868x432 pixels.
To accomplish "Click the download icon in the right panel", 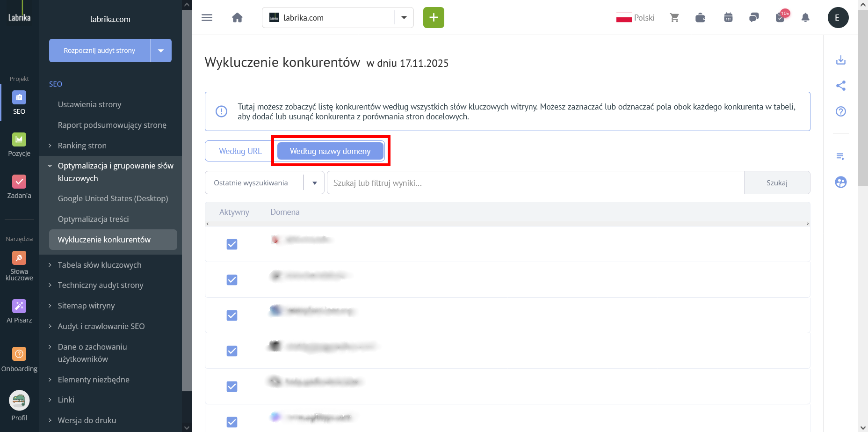I will (x=840, y=60).
